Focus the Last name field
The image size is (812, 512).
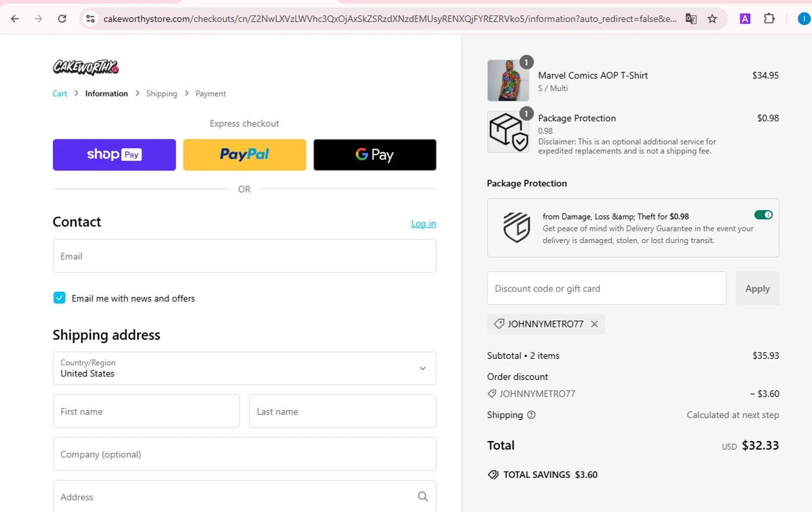point(343,411)
